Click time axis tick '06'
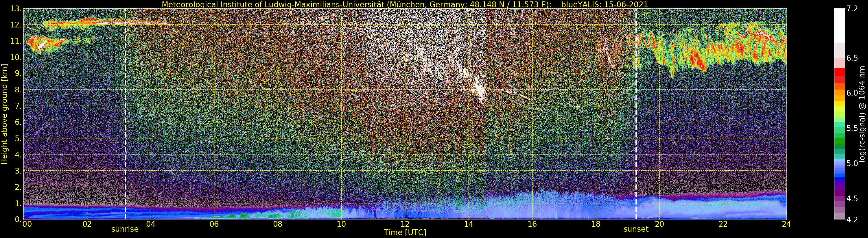The height and width of the screenshot is (238, 868). (x=214, y=224)
